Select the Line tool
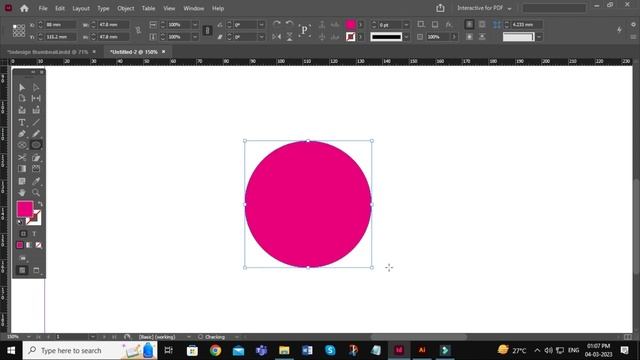Viewport: 640px width, 360px height. click(36, 122)
